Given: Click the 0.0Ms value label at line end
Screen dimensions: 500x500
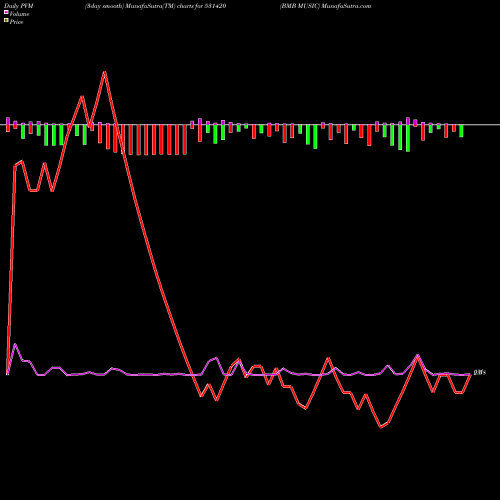Looking at the screenshot, I should (x=480, y=372).
